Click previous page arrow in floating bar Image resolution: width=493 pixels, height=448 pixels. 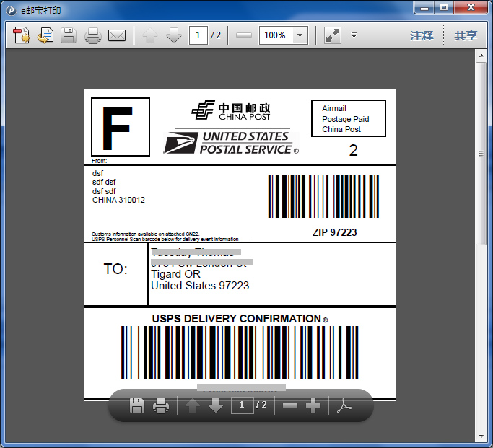coord(193,405)
